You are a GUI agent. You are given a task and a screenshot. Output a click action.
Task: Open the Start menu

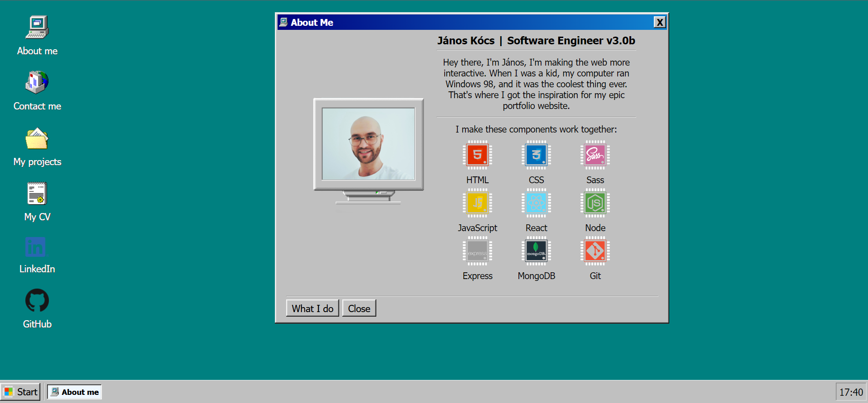[21, 392]
